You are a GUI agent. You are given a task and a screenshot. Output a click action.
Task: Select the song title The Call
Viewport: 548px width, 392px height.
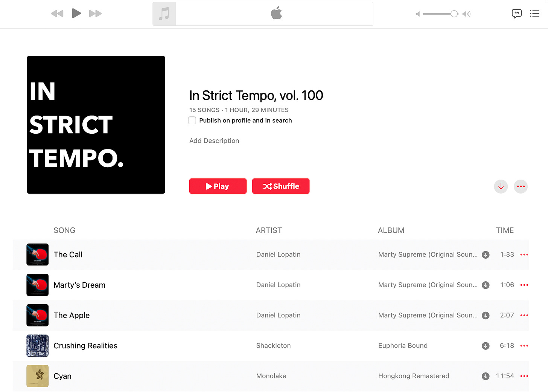point(68,255)
